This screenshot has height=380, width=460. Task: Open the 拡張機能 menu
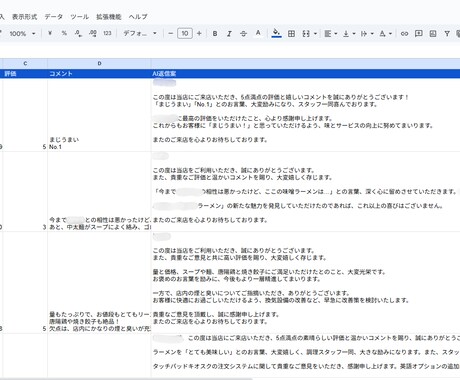click(x=109, y=17)
